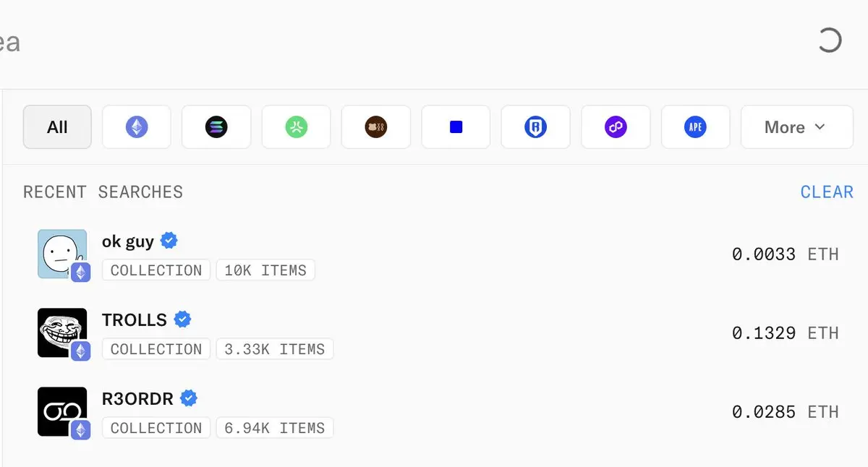Select the brown bear chain filter
The image size is (868, 467).
376,127
